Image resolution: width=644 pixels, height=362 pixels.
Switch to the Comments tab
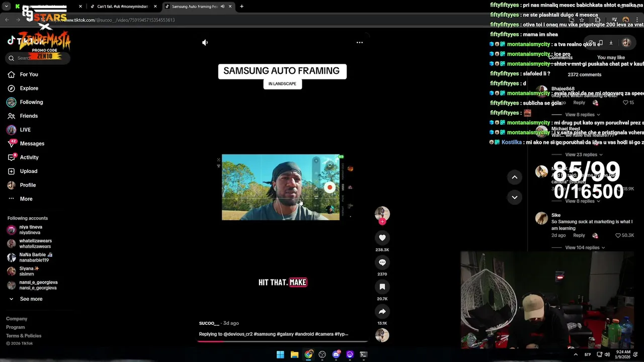coord(560,58)
